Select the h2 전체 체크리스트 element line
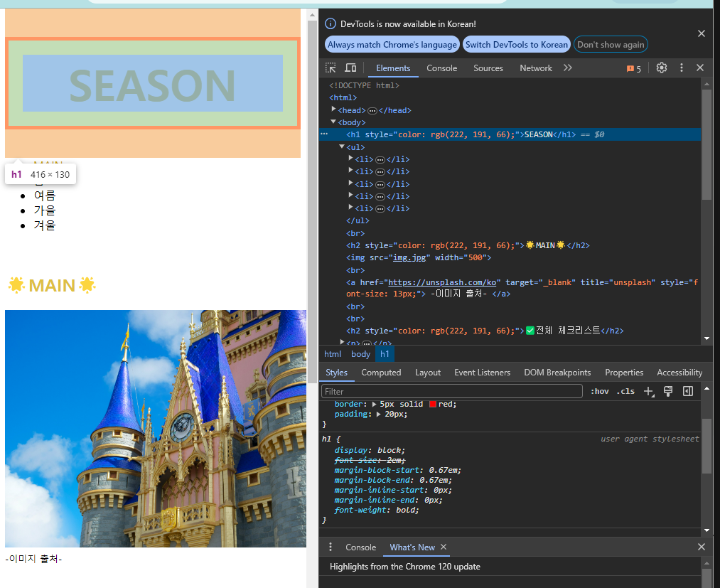 (x=485, y=331)
